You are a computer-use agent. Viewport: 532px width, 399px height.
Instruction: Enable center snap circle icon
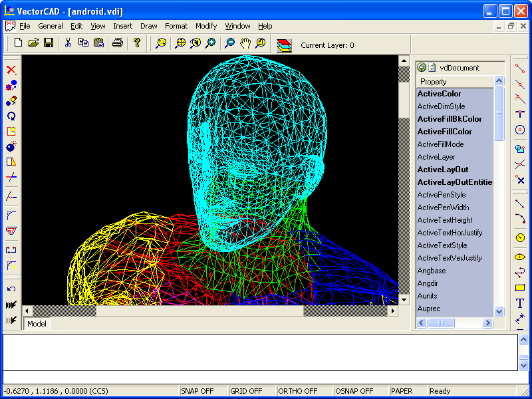click(520, 130)
